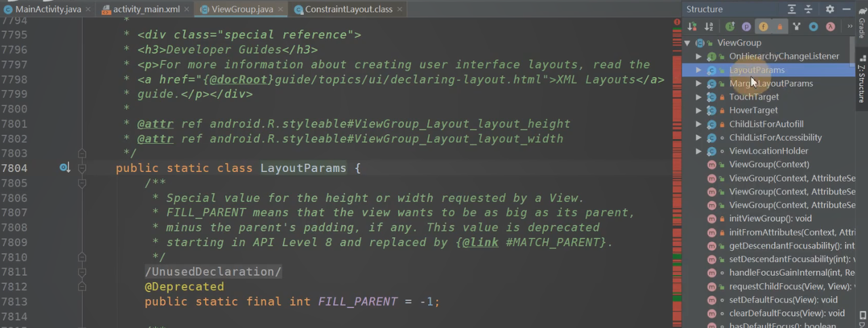Viewport: 868px width, 328px height.
Task: Expand the OnHierarchyChangeListener tree node
Action: point(698,56)
